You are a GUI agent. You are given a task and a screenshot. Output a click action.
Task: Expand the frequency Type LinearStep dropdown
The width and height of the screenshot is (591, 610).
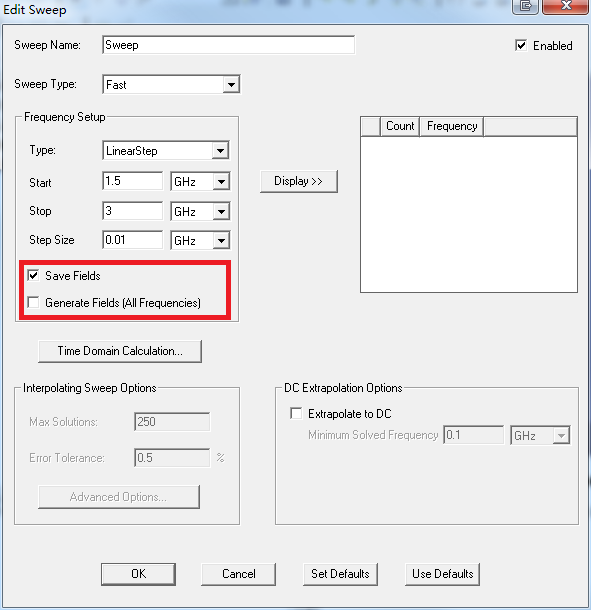tap(220, 151)
